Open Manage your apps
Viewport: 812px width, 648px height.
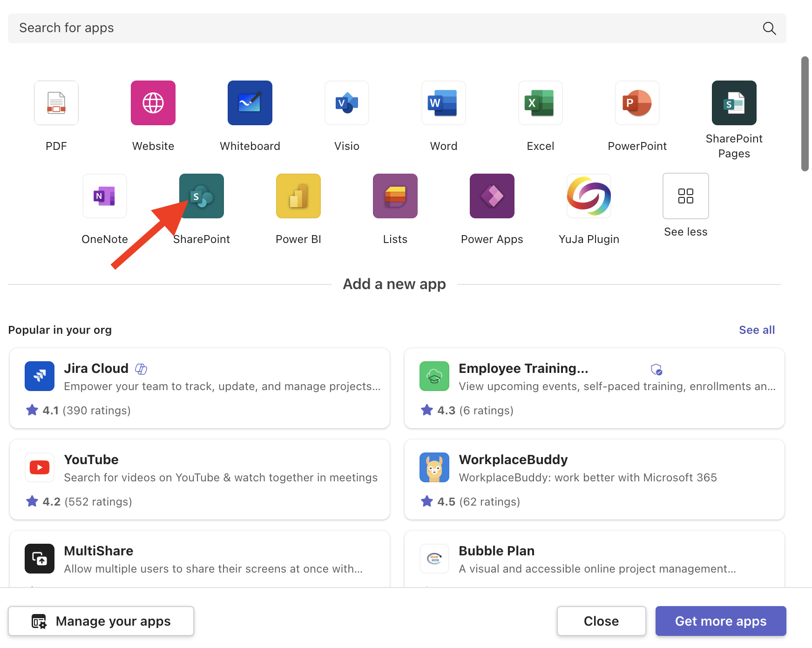101,621
